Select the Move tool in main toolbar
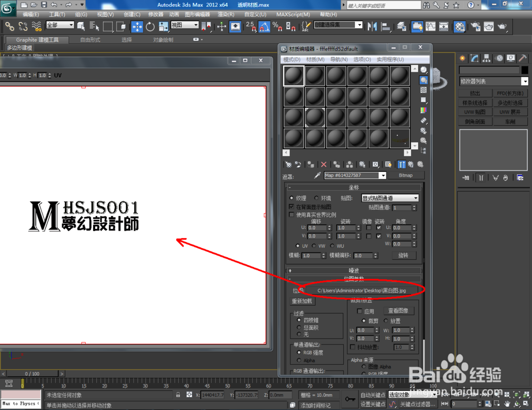The width and height of the screenshot is (532, 410). [x=137, y=27]
